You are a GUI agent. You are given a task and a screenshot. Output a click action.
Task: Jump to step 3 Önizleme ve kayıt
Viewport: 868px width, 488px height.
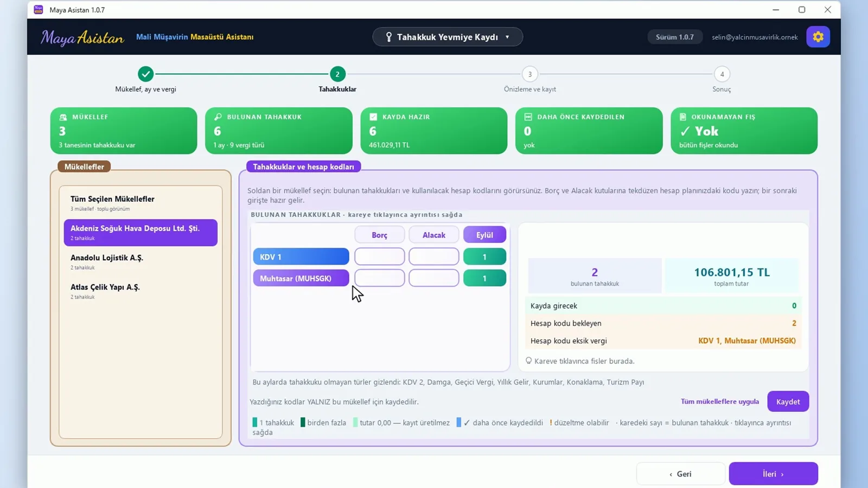point(530,74)
